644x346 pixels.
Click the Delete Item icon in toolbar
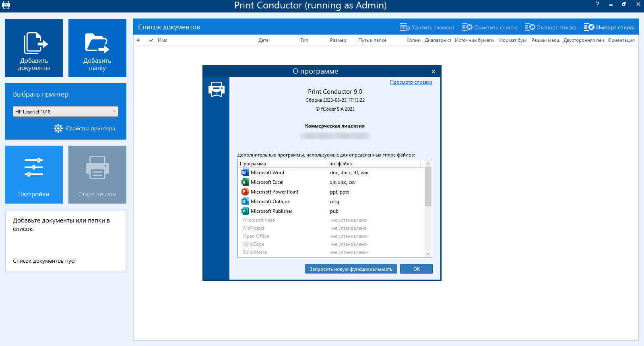(405, 27)
